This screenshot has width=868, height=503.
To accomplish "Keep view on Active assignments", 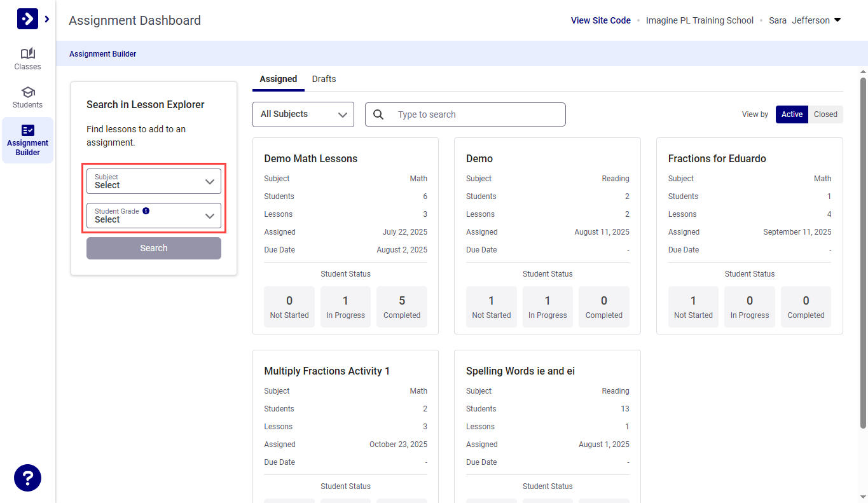I will (791, 114).
